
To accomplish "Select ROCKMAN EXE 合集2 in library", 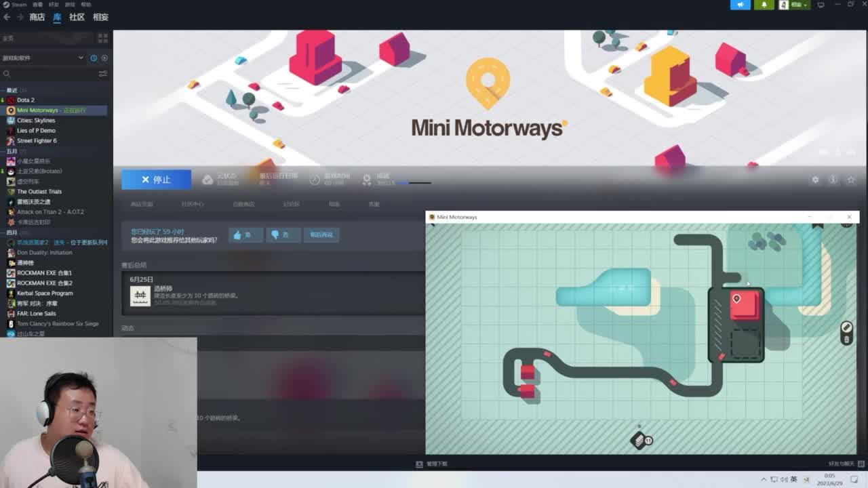I will point(44,283).
